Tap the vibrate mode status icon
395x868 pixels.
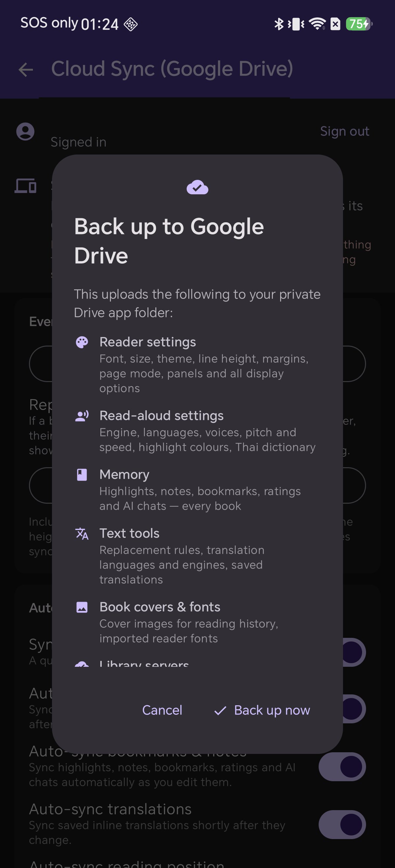[x=296, y=24]
